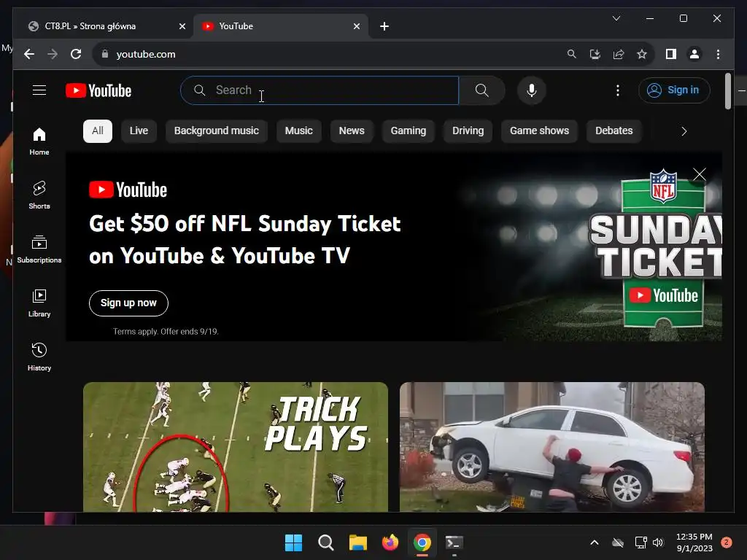Show more category chips with the right arrow

coord(684,131)
